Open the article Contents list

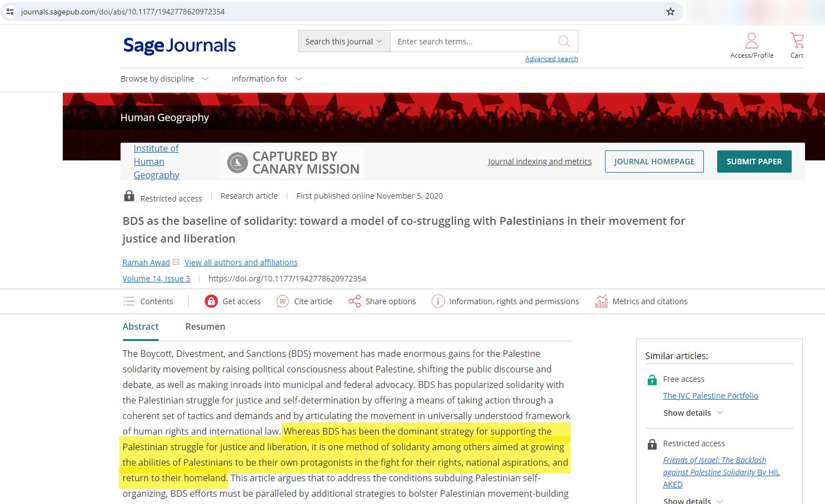coord(148,301)
